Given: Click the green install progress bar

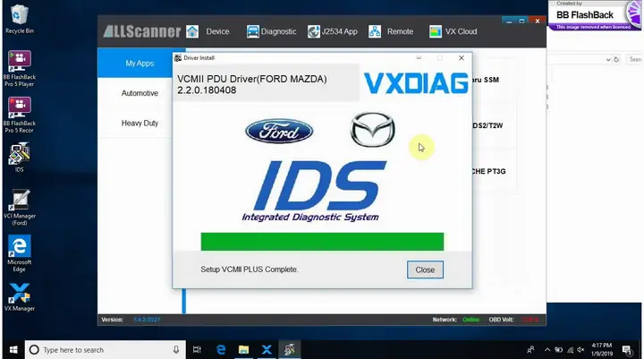Looking at the screenshot, I should pyautogui.click(x=322, y=242).
